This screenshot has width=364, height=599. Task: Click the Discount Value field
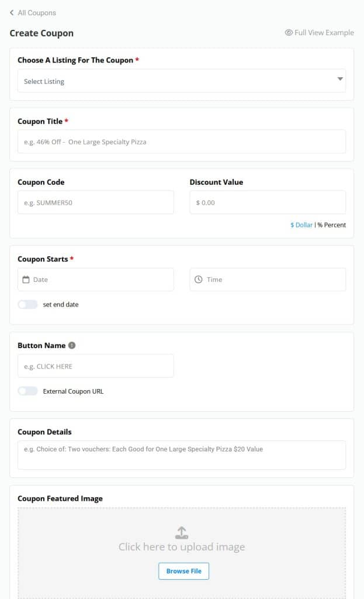(x=268, y=202)
